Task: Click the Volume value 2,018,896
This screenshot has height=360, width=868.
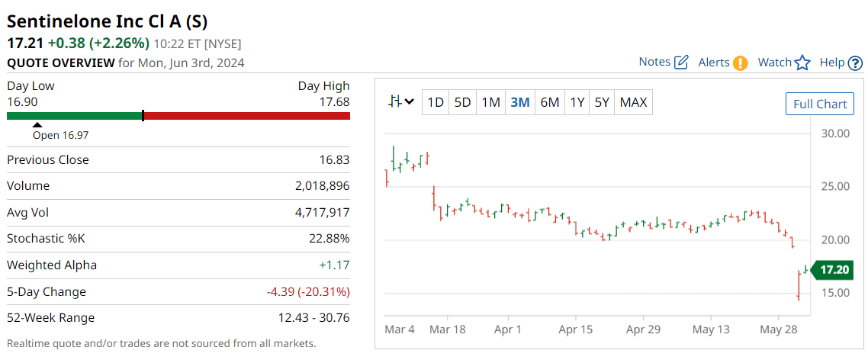Action: pos(323,186)
